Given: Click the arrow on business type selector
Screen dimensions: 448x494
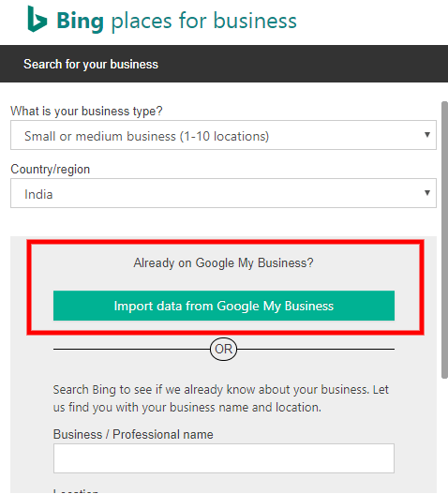Looking at the screenshot, I should (x=427, y=135).
